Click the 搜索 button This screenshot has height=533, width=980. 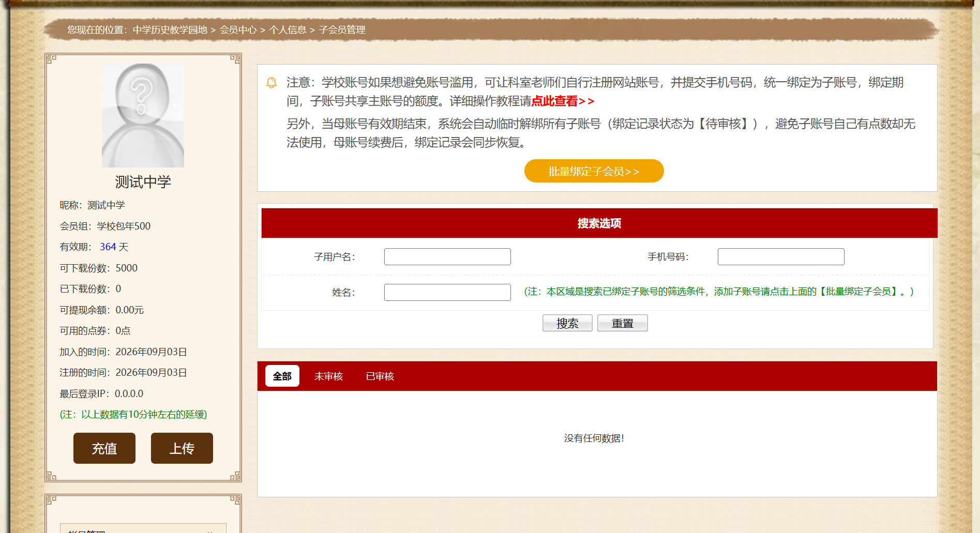click(567, 323)
